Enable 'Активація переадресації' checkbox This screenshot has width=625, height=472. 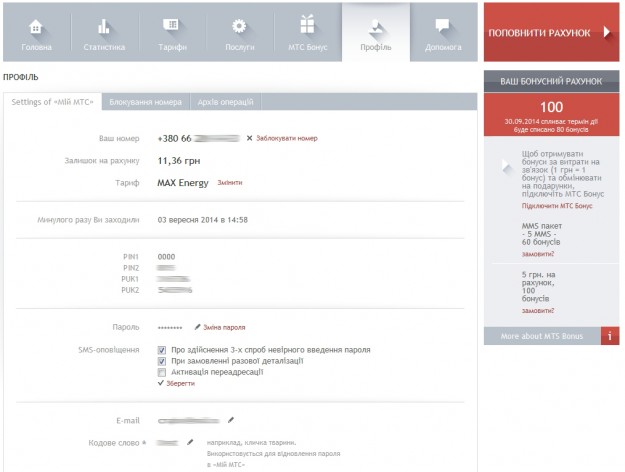click(x=162, y=372)
